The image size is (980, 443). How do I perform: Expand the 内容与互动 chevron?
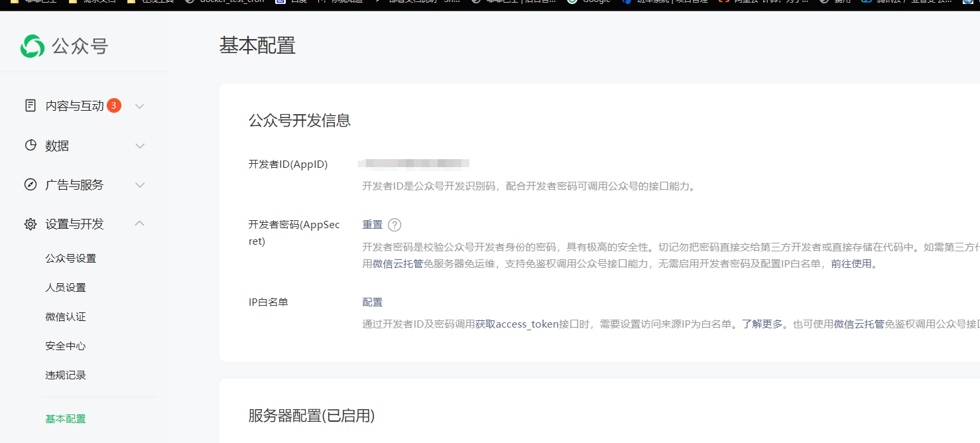[139, 106]
